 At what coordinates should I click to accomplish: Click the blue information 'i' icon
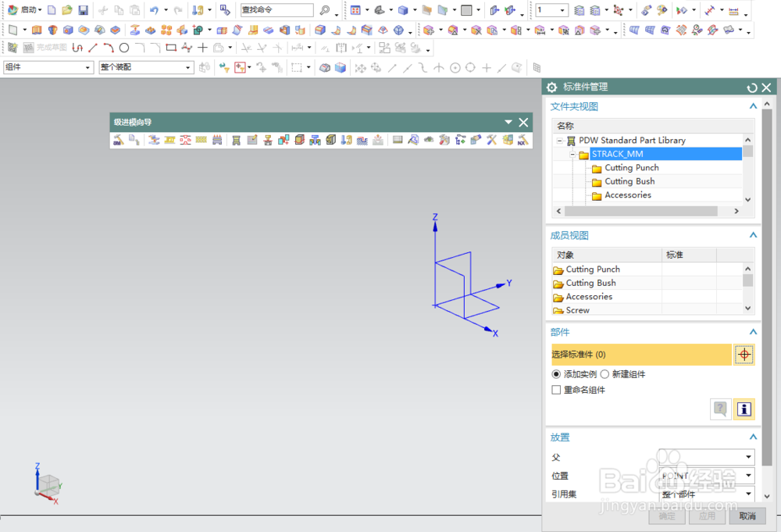click(x=744, y=409)
